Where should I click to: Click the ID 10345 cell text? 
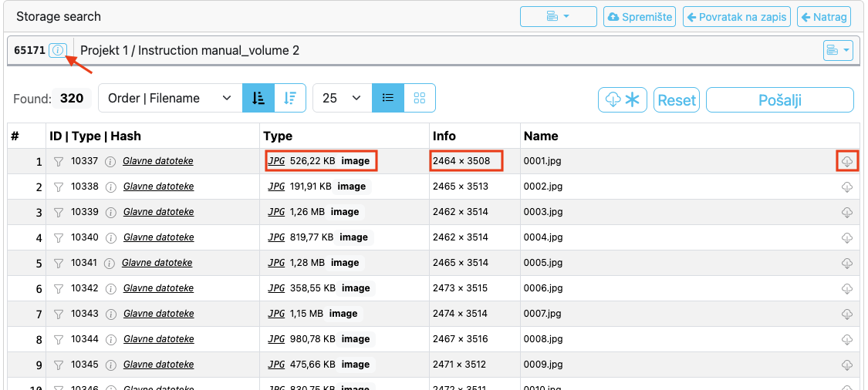(85, 365)
